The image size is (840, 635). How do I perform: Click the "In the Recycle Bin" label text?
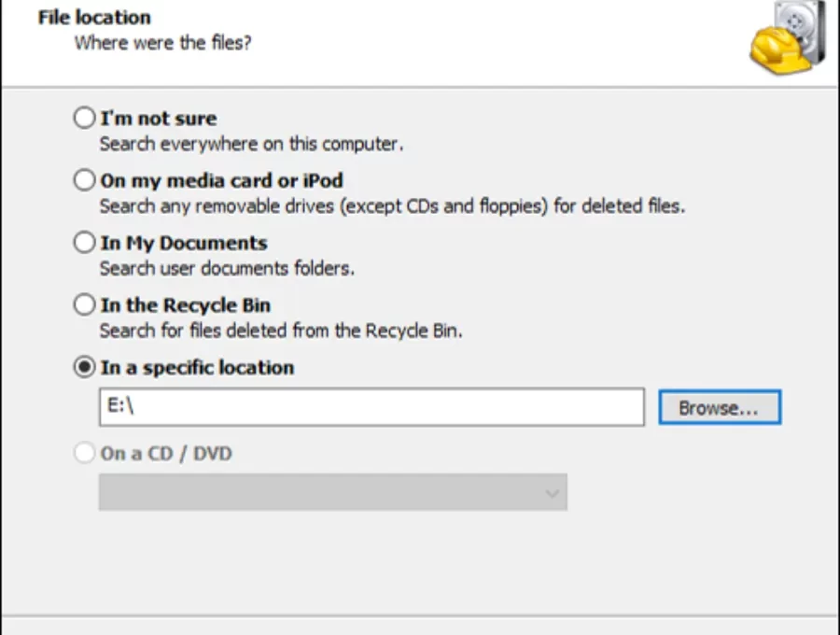pos(186,305)
